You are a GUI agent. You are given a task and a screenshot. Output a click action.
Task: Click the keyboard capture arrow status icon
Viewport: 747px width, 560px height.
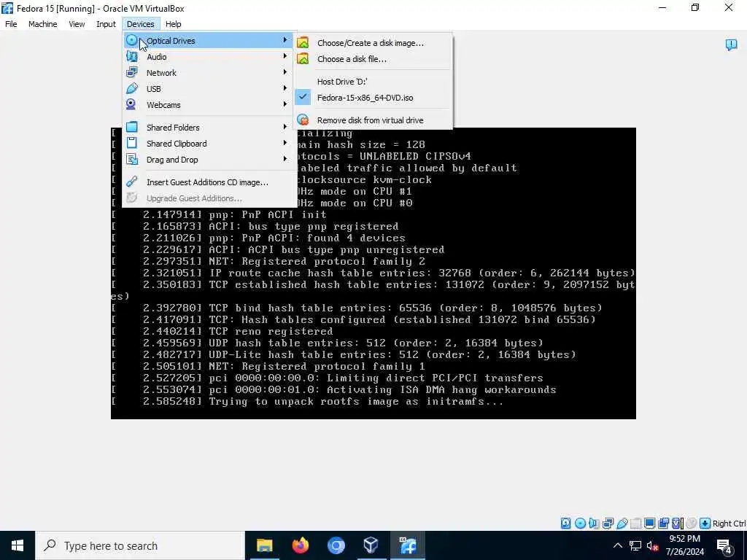click(x=705, y=524)
